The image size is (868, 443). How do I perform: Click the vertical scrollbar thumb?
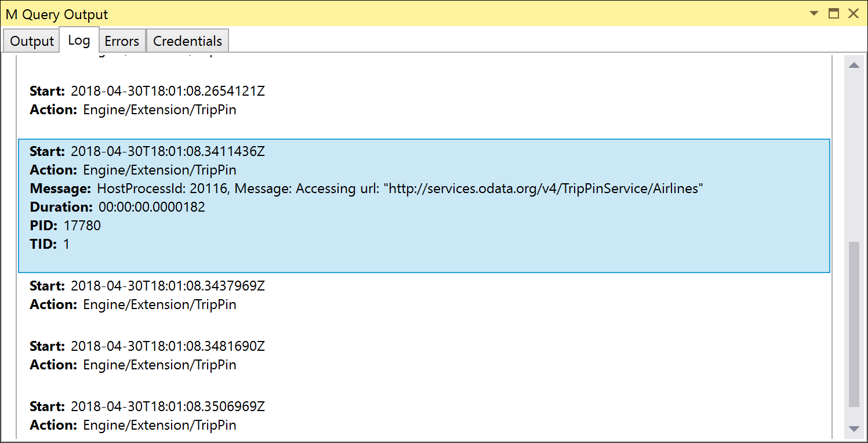[x=854, y=325]
